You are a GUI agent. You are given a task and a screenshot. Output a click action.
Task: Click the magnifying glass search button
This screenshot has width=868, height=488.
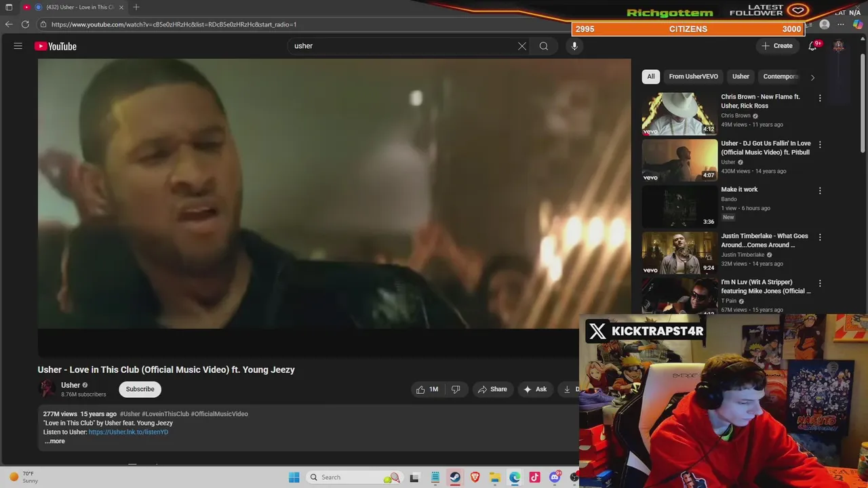(544, 46)
